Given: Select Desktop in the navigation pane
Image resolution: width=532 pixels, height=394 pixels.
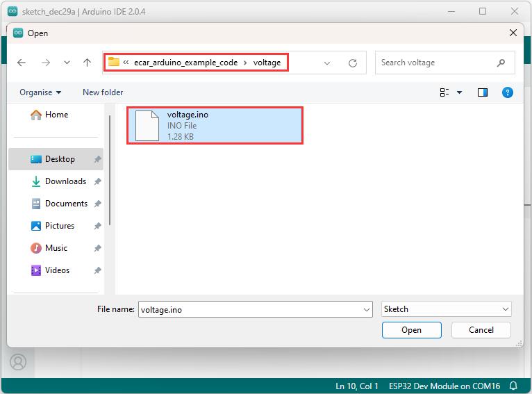Looking at the screenshot, I should point(56,159).
